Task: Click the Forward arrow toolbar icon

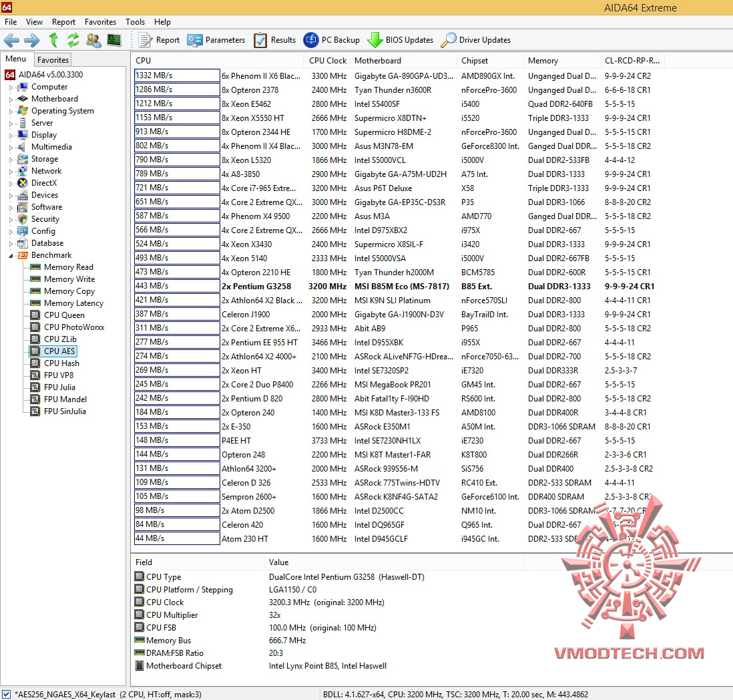Action: 32,40
